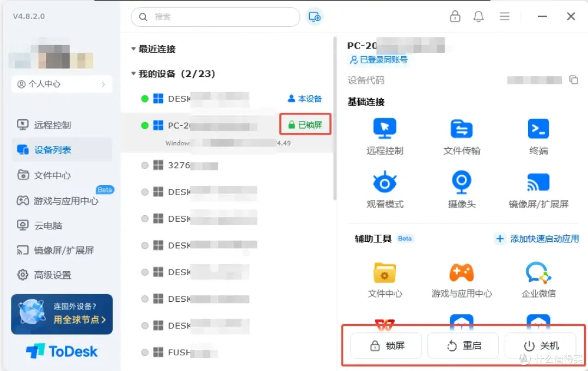Launch 企业微信 quick app
This screenshot has height=371, width=588.
(538, 280)
